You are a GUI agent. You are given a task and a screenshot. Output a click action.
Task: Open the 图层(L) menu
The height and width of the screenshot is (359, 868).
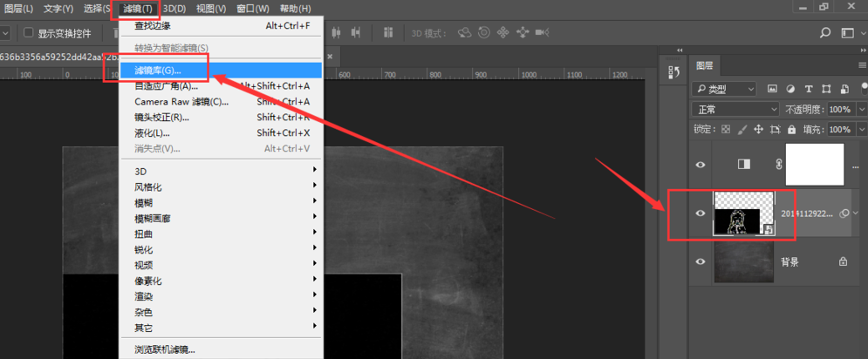[x=19, y=9]
